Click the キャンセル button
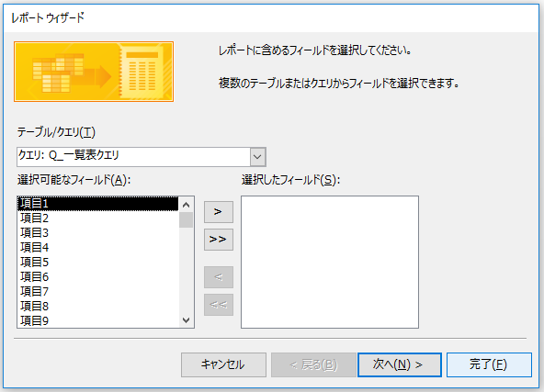Screen dimensions: 544x392 pyautogui.click(x=223, y=364)
